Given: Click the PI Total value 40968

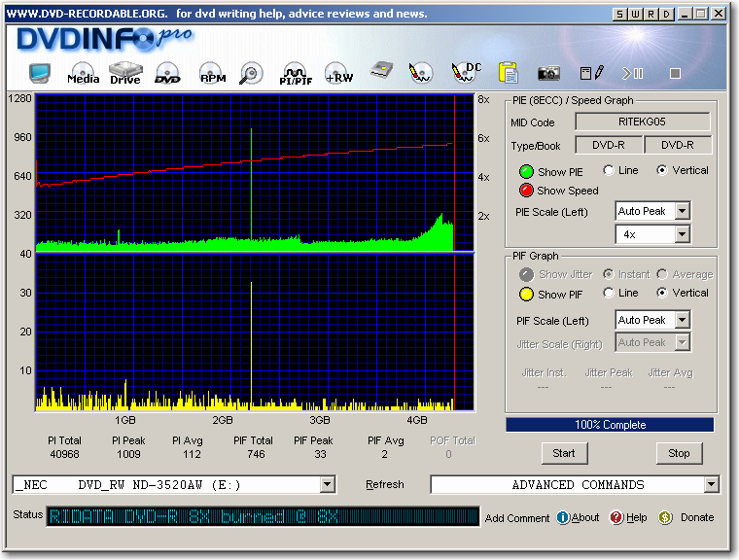Looking at the screenshot, I should point(64,454).
